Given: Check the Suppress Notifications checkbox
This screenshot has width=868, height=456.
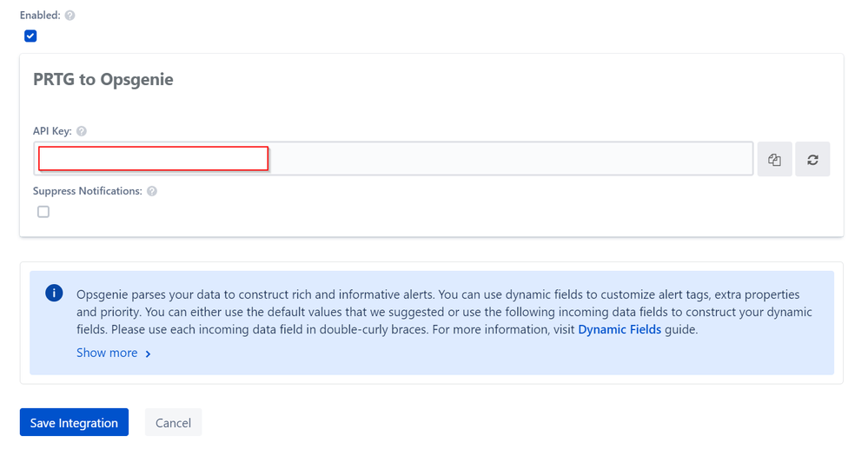Looking at the screenshot, I should coord(43,212).
